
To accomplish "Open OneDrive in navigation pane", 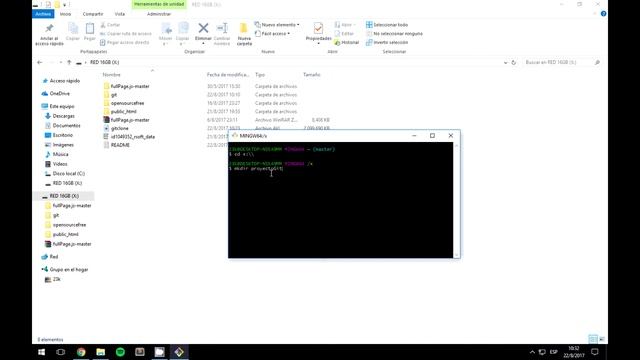I will point(60,93).
